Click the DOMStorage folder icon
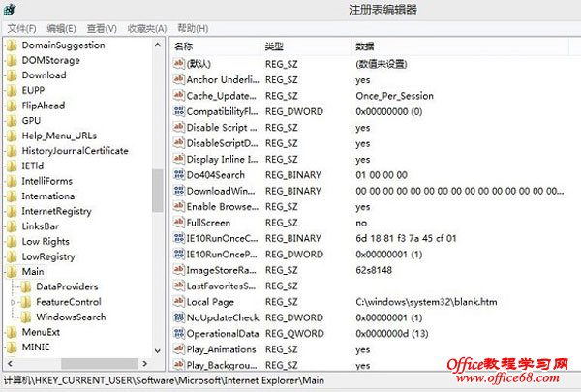The image size is (581, 392). [x=12, y=60]
